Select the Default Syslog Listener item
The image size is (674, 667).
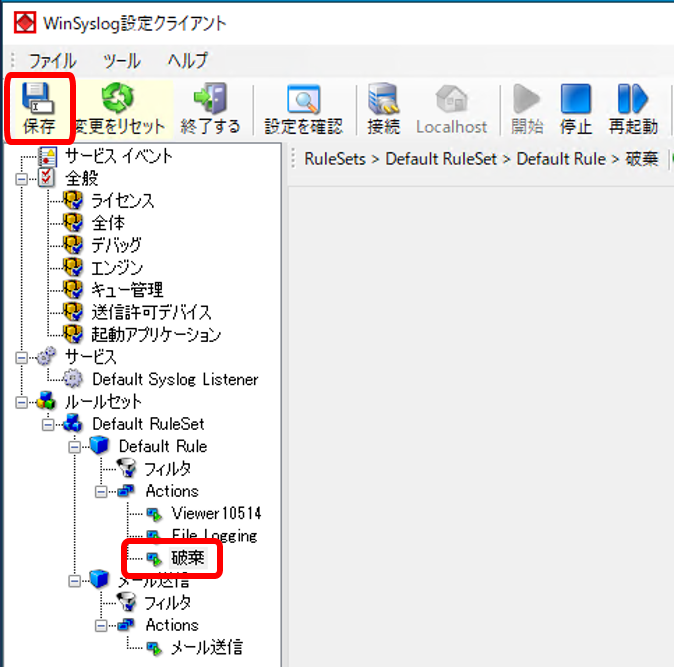175,379
